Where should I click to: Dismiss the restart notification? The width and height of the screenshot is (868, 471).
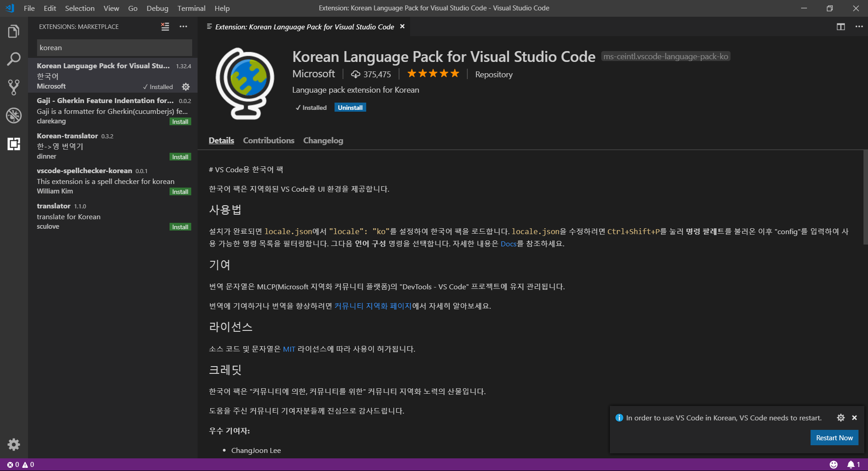854,418
